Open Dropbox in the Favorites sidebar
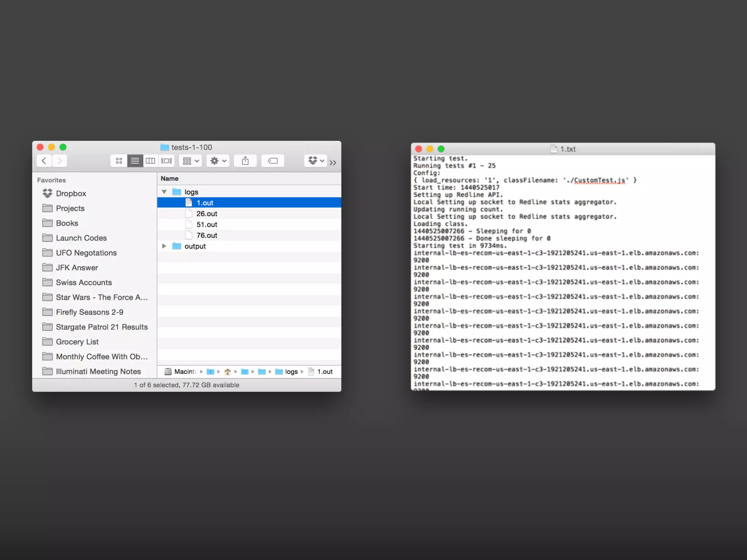 (x=71, y=194)
